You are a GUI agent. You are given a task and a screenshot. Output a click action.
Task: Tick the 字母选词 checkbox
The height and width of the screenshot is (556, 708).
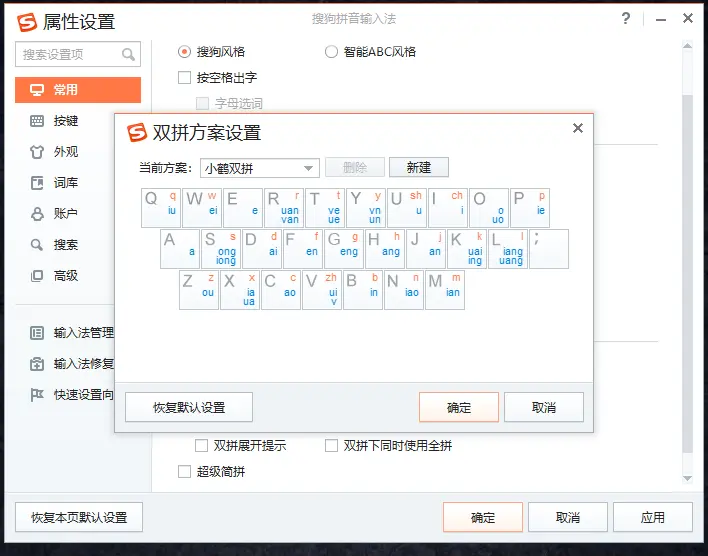[x=202, y=103]
